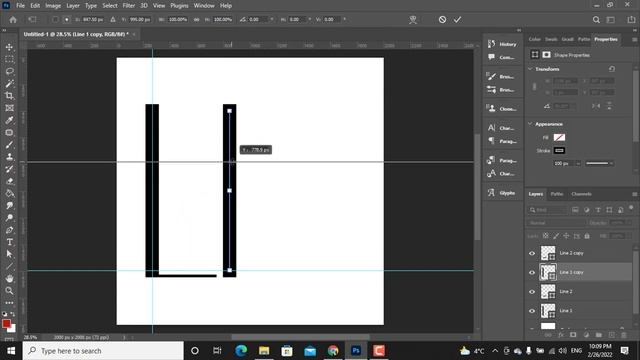Open the stroke width dropdown

[x=578, y=163]
